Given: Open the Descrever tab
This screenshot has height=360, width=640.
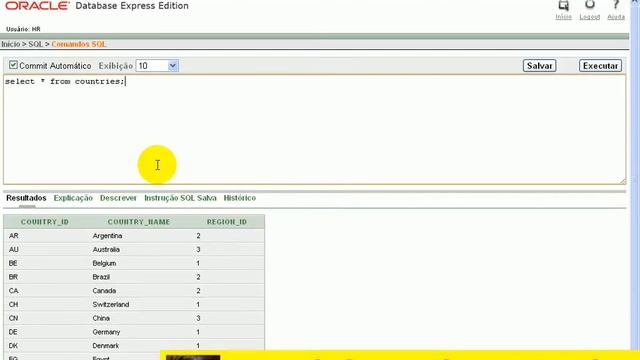Looking at the screenshot, I should tap(118, 198).
